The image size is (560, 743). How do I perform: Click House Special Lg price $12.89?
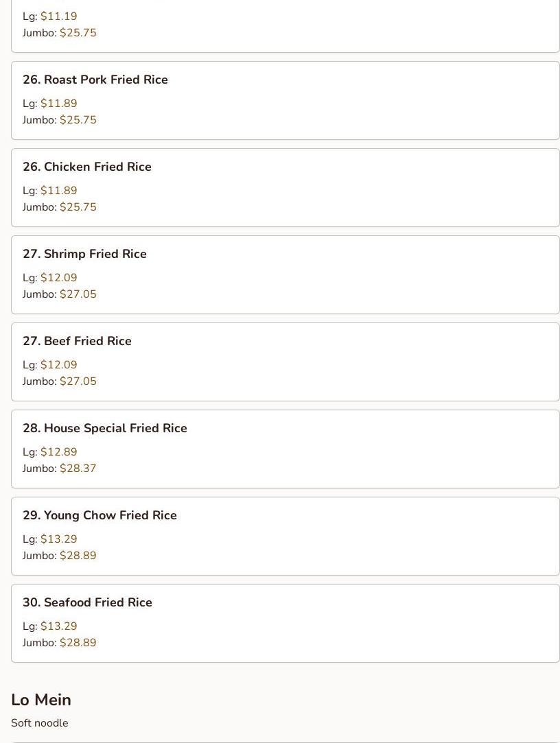point(59,452)
